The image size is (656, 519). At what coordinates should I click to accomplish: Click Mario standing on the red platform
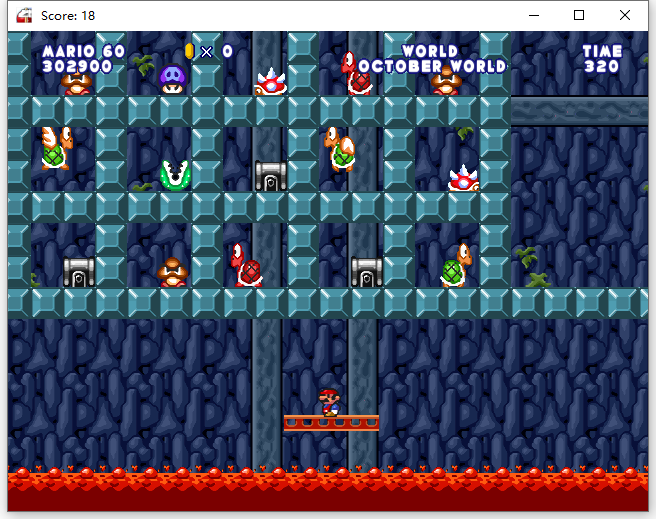(330, 402)
